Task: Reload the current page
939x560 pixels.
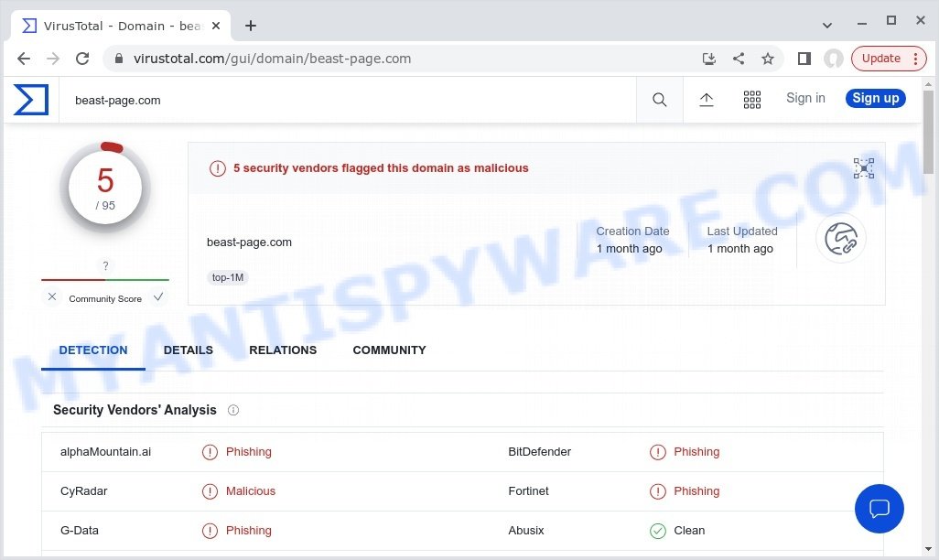Action: click(82, 59)
